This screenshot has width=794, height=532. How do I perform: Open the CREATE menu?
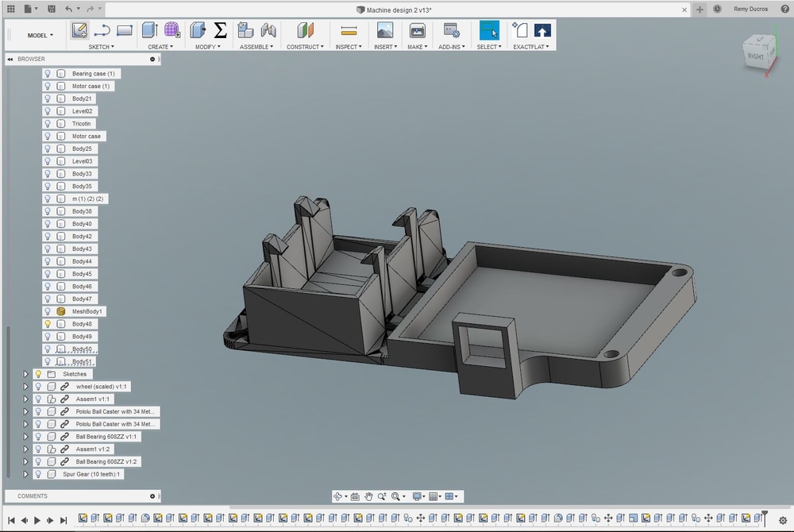[x=160, y=47]
